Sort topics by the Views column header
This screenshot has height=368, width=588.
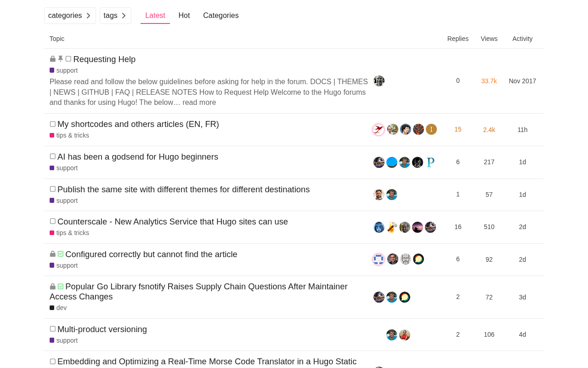[x=489, y=39]
